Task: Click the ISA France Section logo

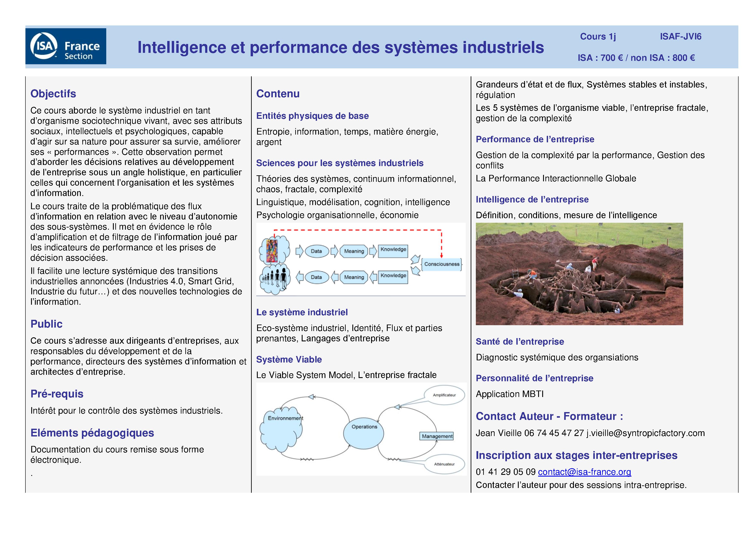Action: (x=66, y=46)
